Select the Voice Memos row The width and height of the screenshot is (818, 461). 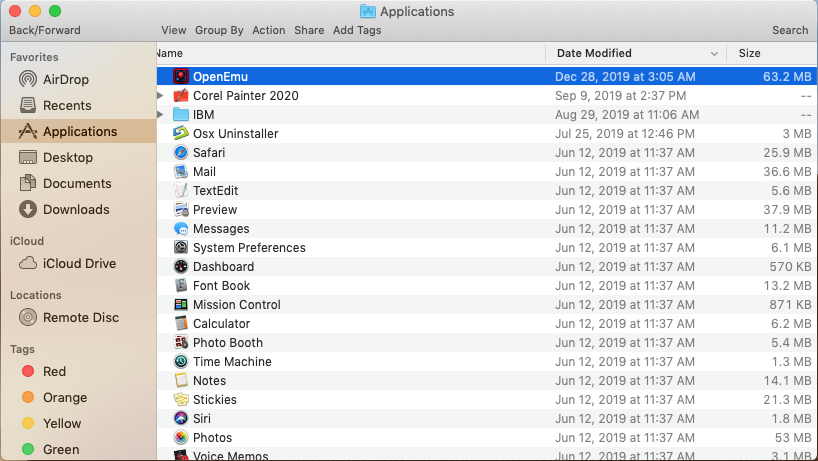click(x=487, y=455)
